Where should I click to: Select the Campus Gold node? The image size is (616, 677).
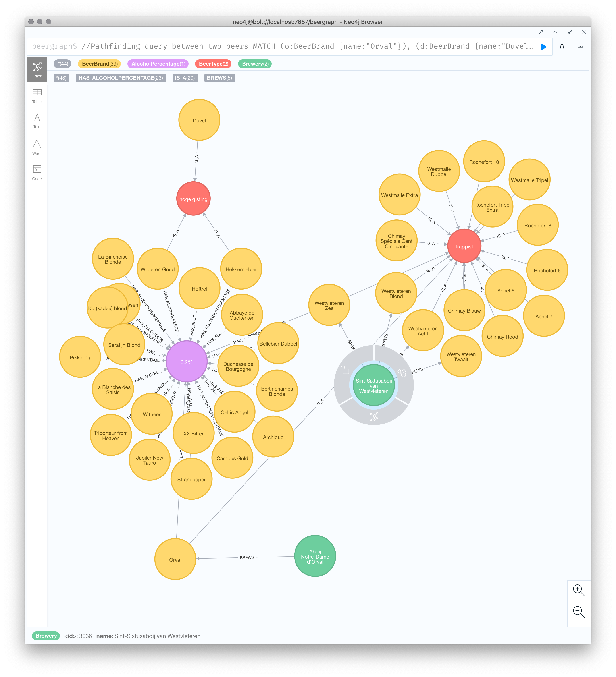[x=232, y=458]
